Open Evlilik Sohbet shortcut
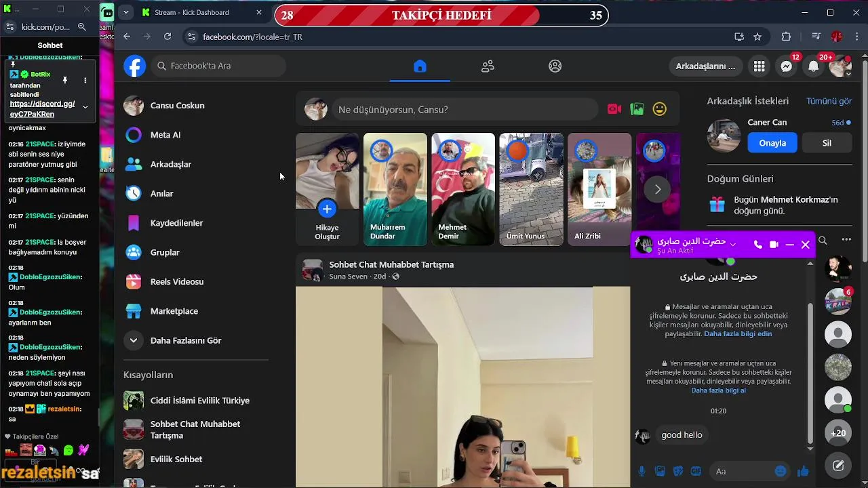This screenshot has width=868, height=488. [x=197, y=459]
